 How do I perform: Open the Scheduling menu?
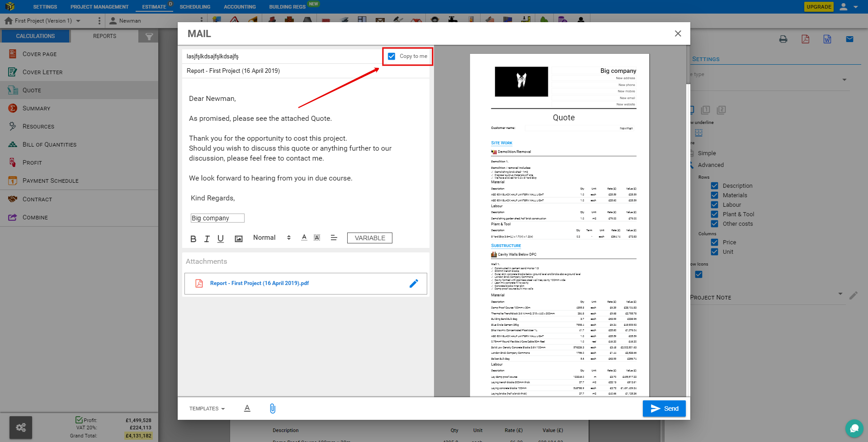pyautogui.click(x=195, y=7)
